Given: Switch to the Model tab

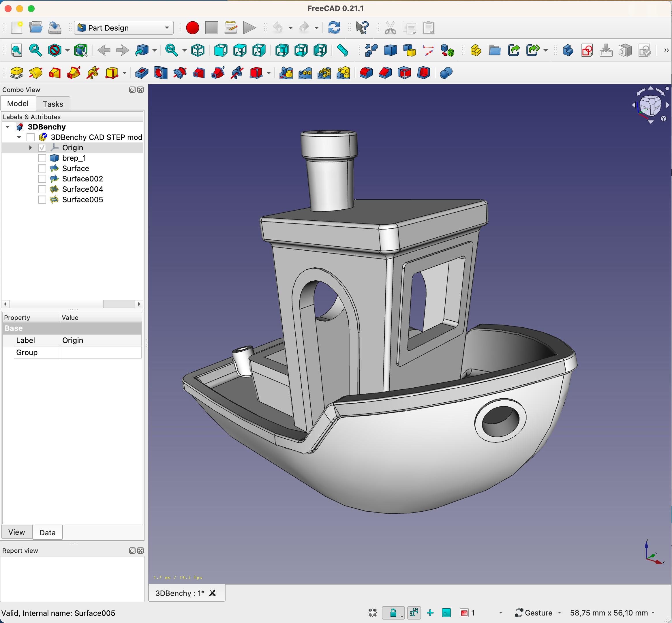Looking at the screenshot, I should 18,104.
